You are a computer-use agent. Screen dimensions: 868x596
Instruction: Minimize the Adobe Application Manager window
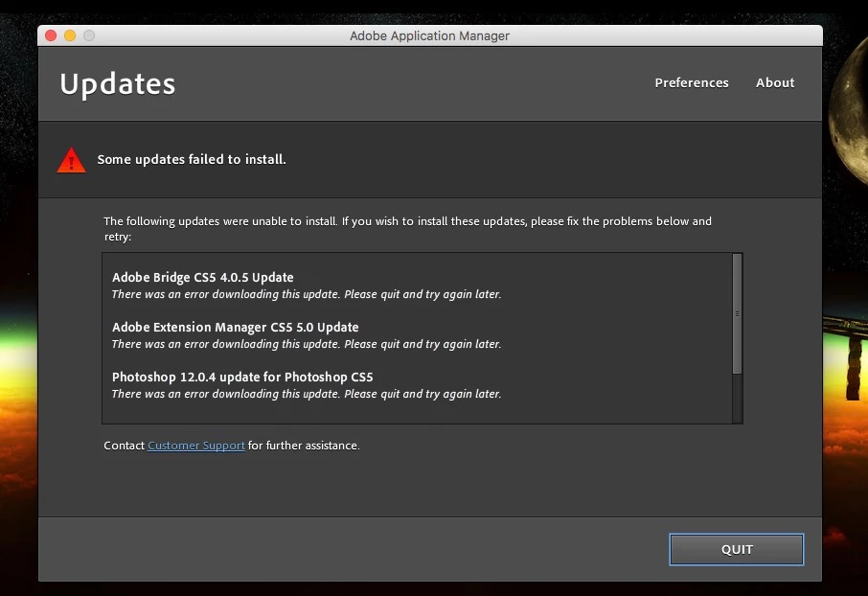(x=70, y=35)
